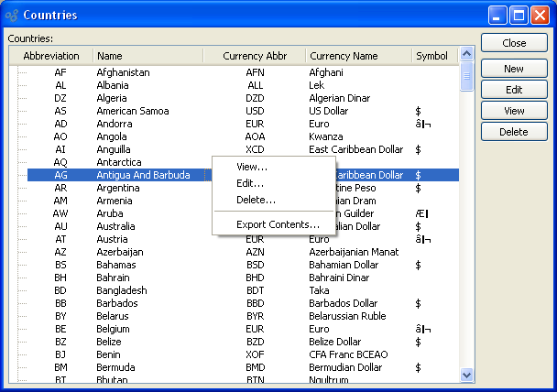Click the Delete button in sidebar

point(514,132)
